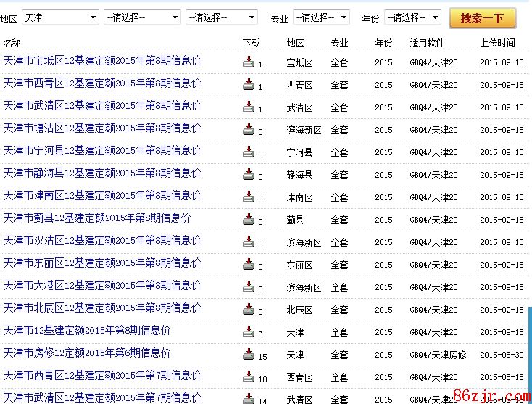This screenshot has height=404, width=532.
Task: Open the 专业 selection dropdown
Action: click(x=322, y=17)
